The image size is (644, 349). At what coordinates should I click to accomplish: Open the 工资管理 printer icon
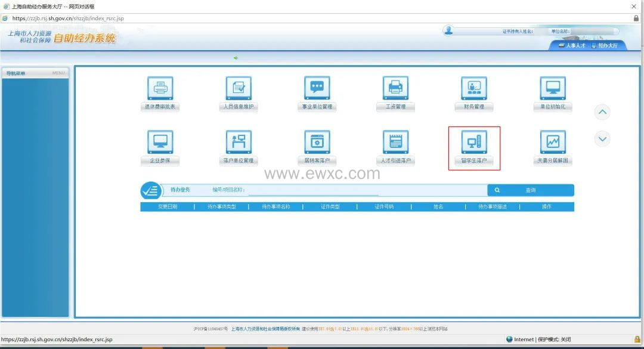pos(395,88)
